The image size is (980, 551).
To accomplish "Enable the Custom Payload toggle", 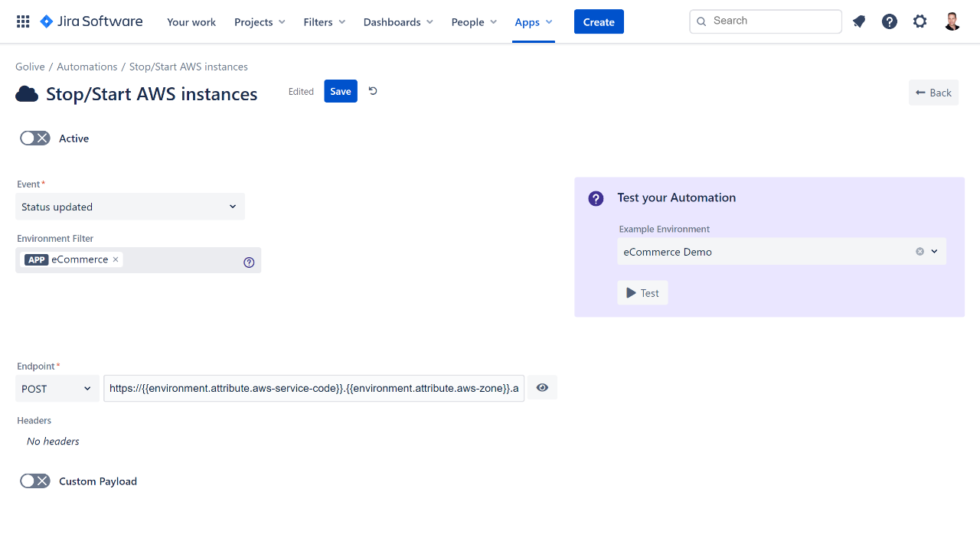I will 34,481.
